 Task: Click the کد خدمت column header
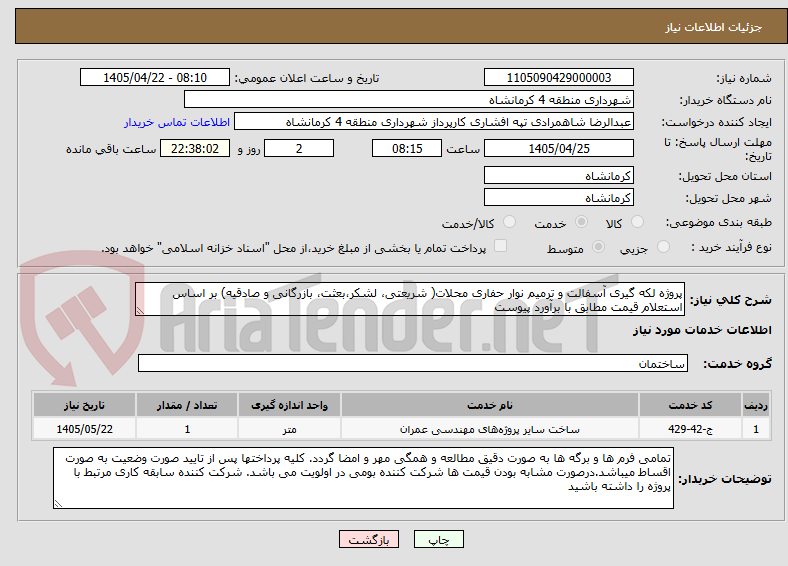[691, 405]
